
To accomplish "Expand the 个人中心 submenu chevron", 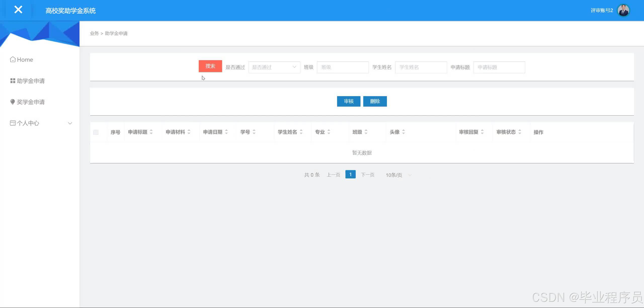I will (70, 123).
